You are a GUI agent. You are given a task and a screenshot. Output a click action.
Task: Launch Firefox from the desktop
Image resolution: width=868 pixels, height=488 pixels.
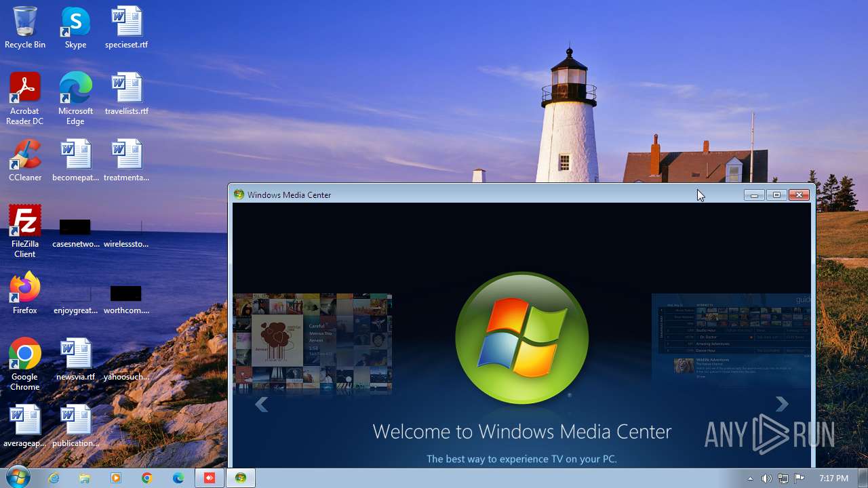click(x=25, y=293)
